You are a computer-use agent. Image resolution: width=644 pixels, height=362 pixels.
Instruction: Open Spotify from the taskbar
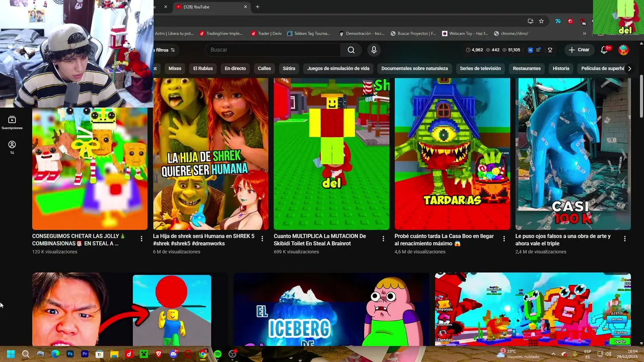pos(217,354)
